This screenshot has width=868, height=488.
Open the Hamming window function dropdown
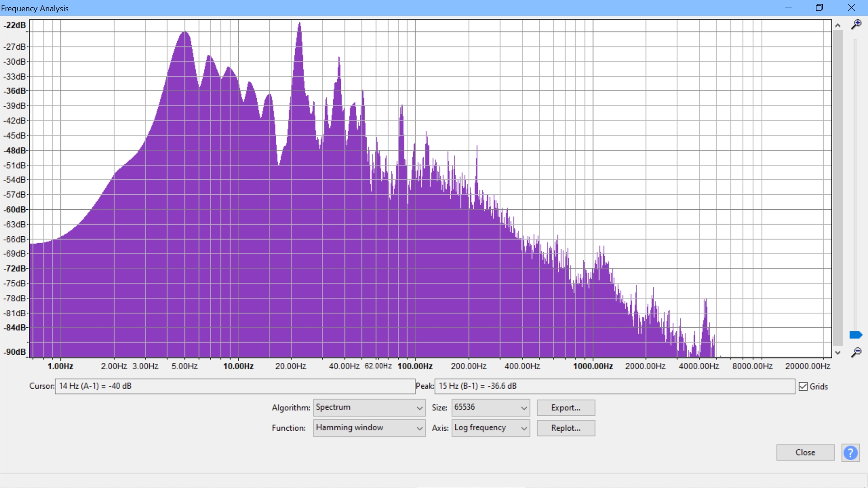pyautogui.click(x=369, y=428)
